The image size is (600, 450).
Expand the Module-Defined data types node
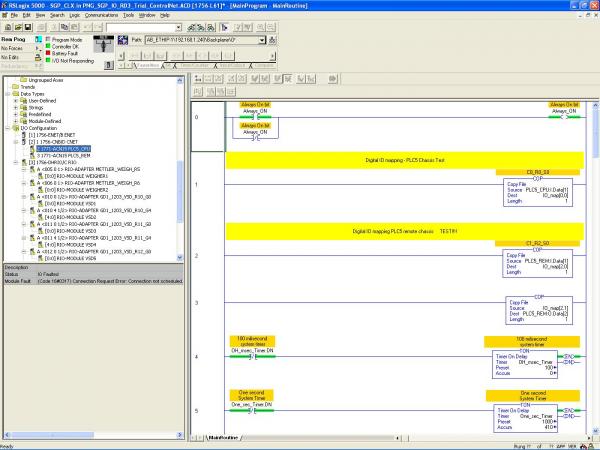point(16,121)
